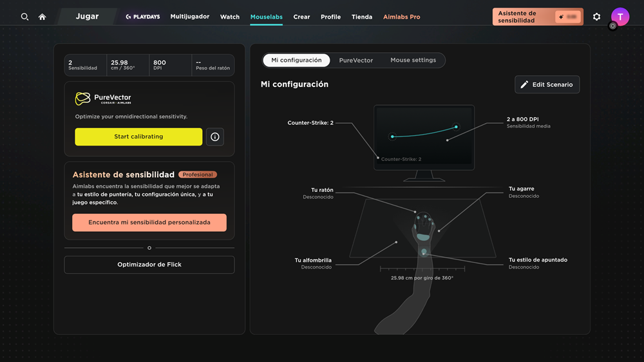Click the 2 Sensibilidad stat
644x362 pixels.
pos(86,65)
